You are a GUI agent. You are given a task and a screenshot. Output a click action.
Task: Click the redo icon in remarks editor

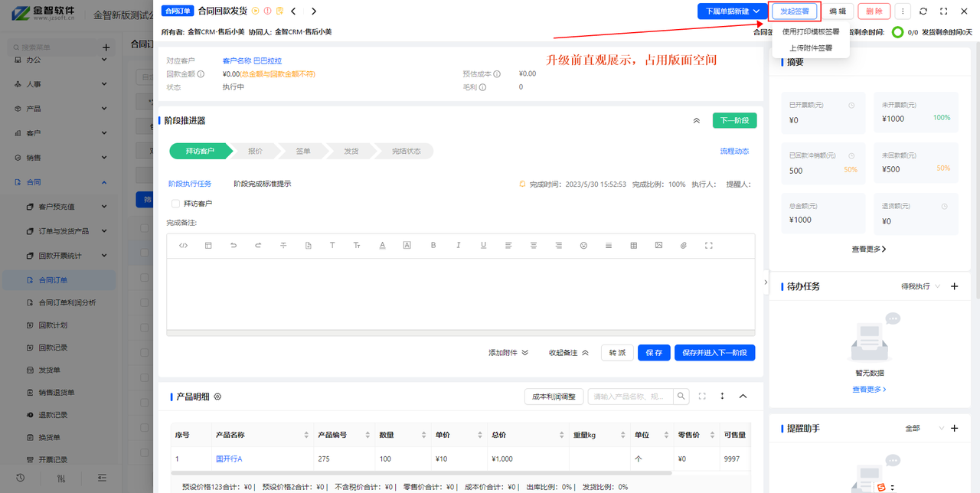click(x=258, y=245)
